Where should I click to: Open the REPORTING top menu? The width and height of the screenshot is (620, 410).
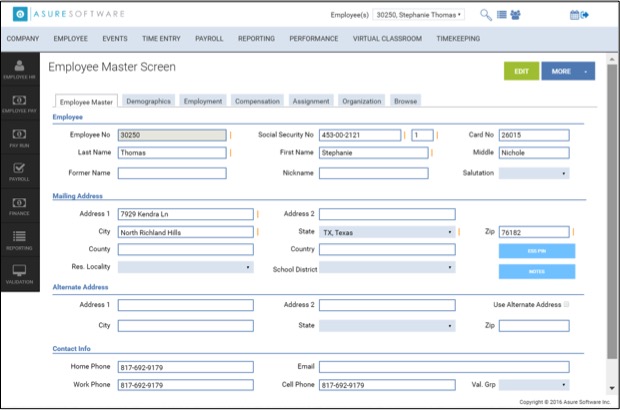point(256,39)
